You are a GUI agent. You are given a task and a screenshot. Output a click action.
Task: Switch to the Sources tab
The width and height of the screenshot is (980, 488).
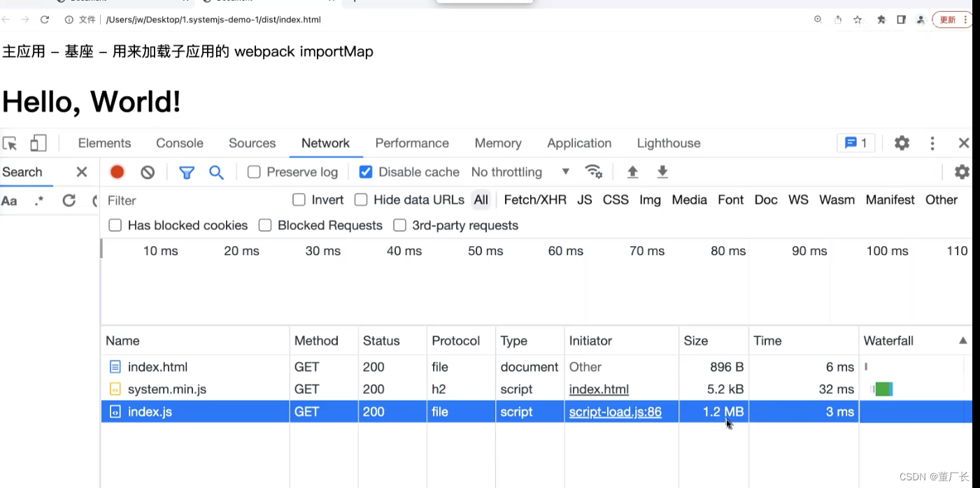pyautogui.click(x=252, y=143)
